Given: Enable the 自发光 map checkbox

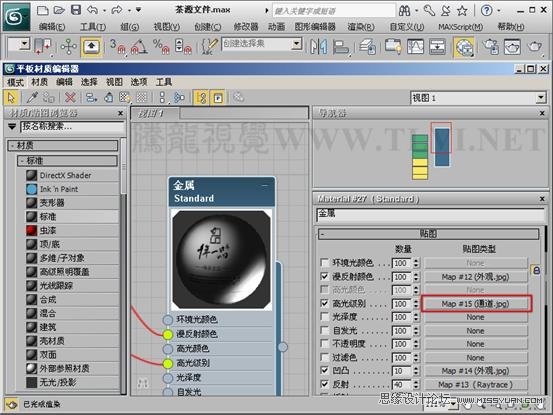Looking at the screenshot, I should [x=324, y=330].
